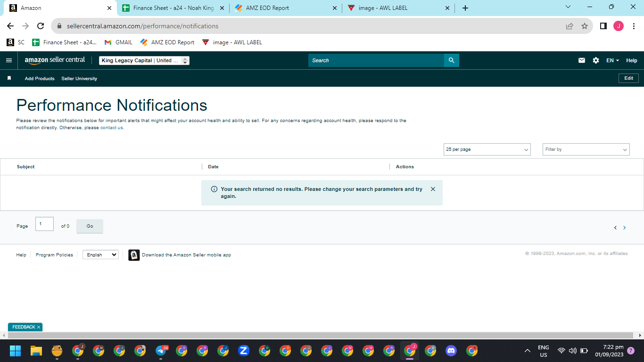Sort by the Subject column header
Image resolution: width=644 pixels, height=362 pixels.
click(26, 167)
